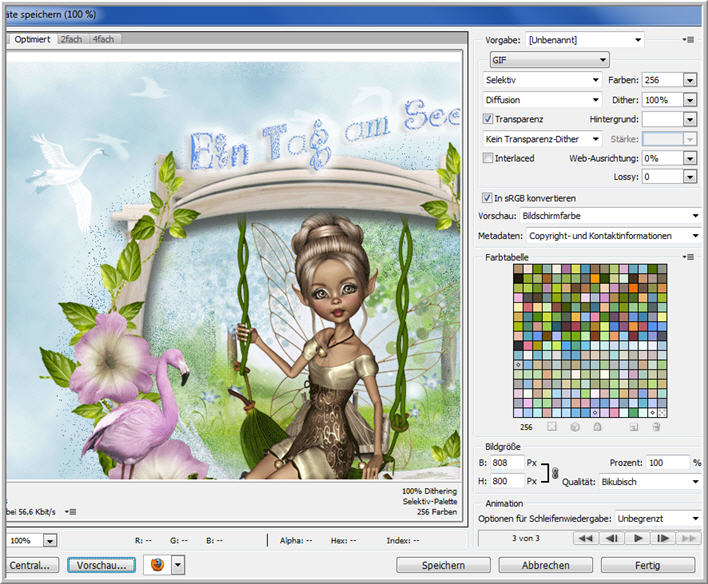Switch to the Optimiert tab
The image size is (708, 584).
[32, 39]
